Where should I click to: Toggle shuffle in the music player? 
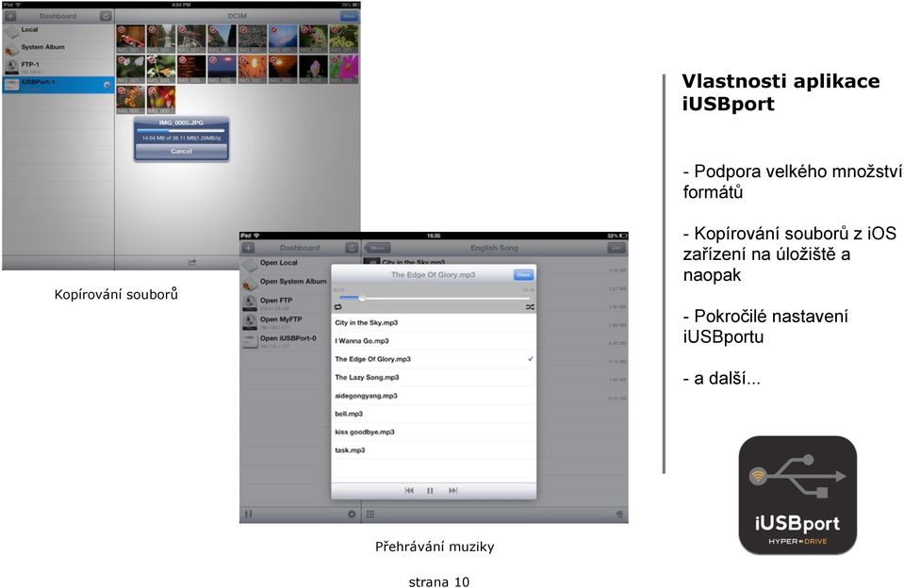tap(530, 307)
